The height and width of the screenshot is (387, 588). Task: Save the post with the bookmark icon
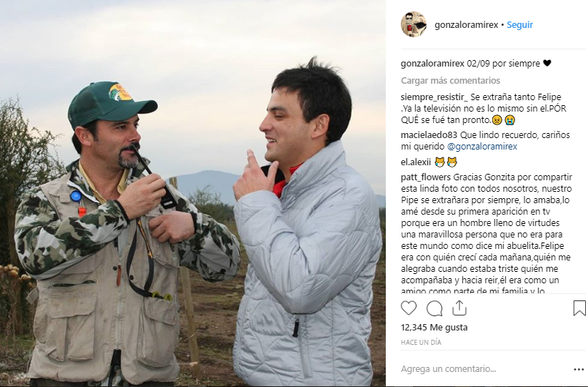coord(579,308)
